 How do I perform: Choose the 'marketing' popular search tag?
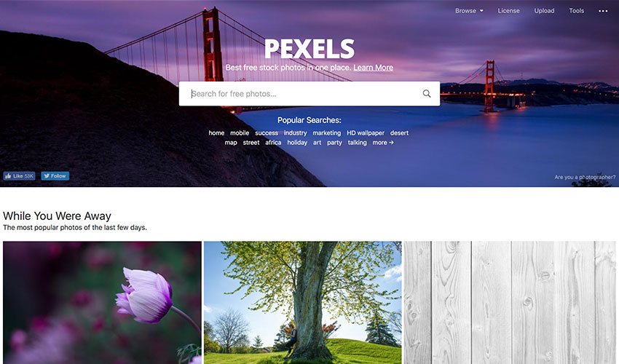(x=326, y=133)
